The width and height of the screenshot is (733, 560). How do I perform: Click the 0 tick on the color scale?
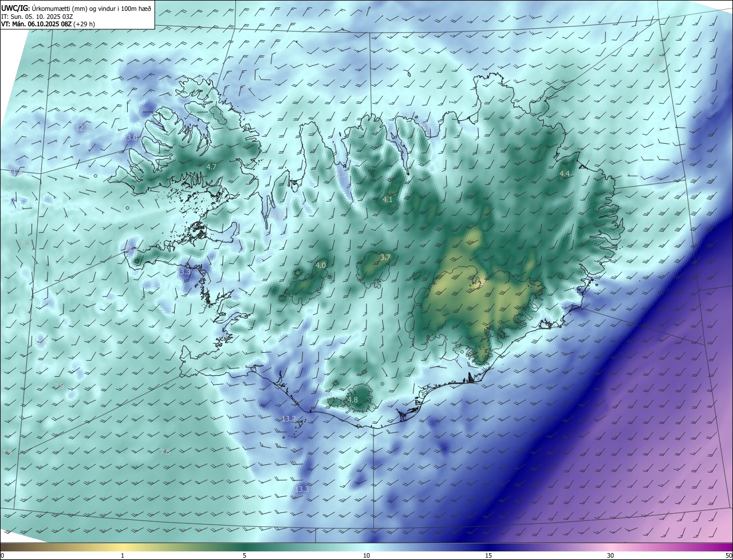click(2, 556)
